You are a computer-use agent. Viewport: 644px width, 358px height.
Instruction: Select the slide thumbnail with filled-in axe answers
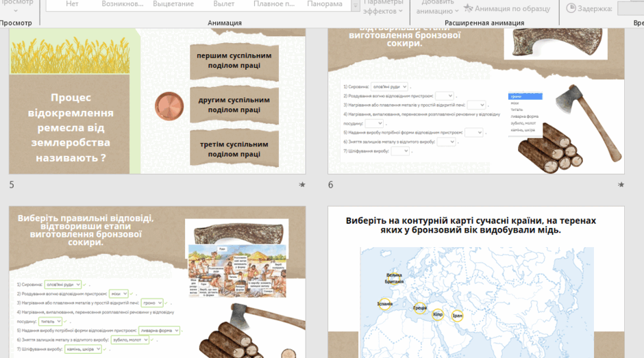[x=158, y=282]
